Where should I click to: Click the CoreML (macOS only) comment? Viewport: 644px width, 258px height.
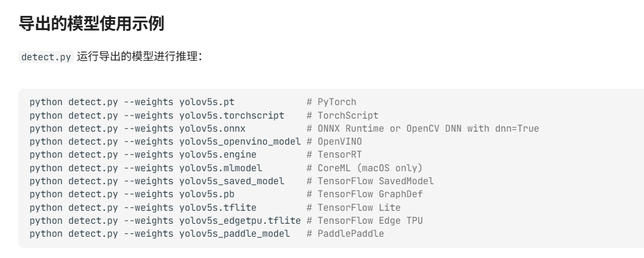364,168
